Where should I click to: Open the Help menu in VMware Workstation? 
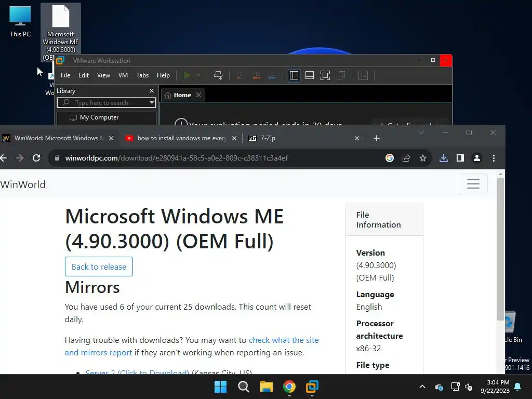coord(163,75)
